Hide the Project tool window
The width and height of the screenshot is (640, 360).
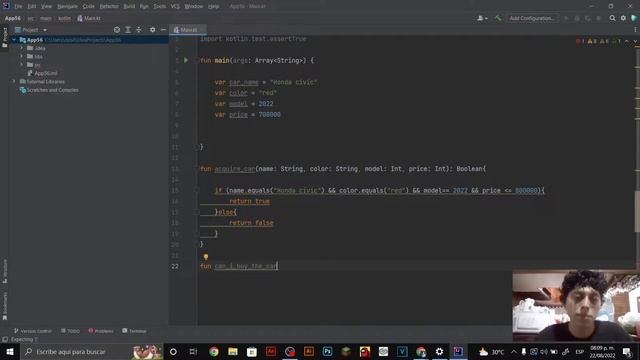coord(163,30)
